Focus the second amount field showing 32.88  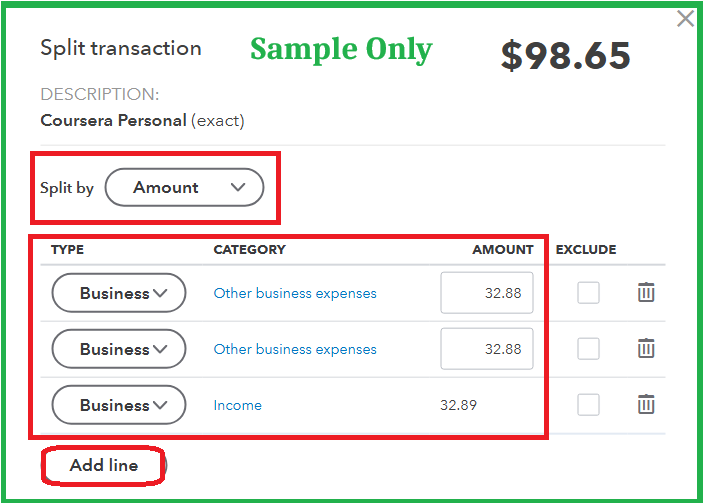click(x=487, y=349)
